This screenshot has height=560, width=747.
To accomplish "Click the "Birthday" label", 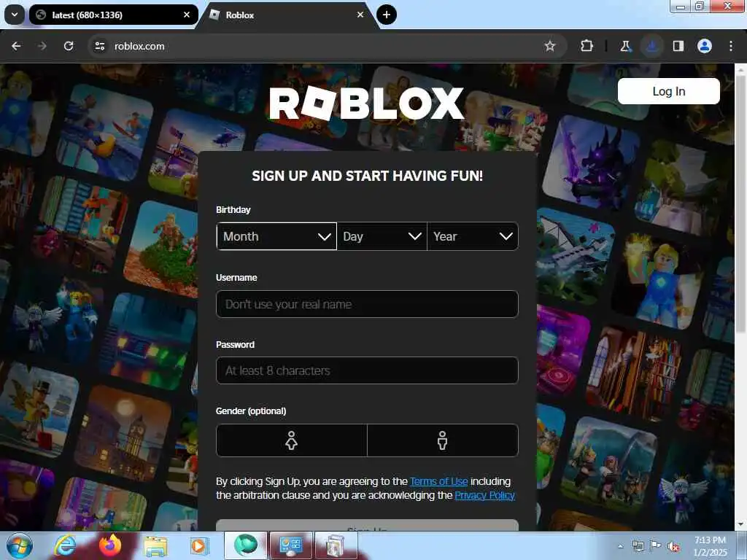I will click(x=233, y=209).
